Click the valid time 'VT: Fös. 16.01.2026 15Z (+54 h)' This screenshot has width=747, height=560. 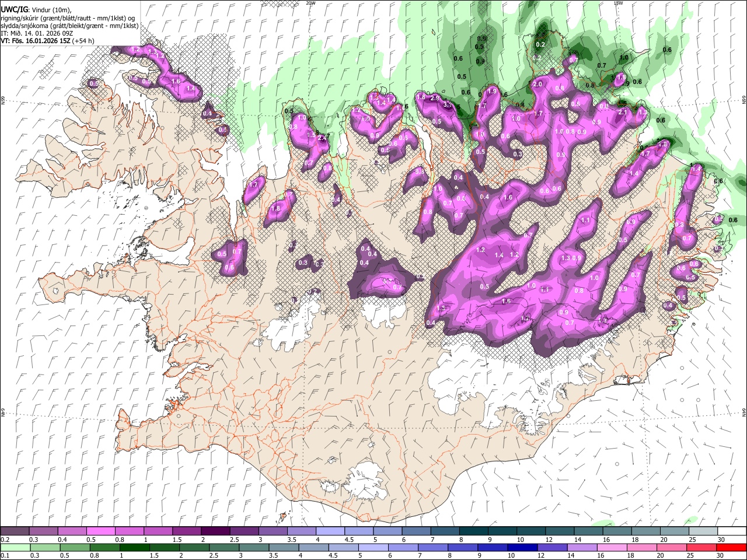coord(48,41)
